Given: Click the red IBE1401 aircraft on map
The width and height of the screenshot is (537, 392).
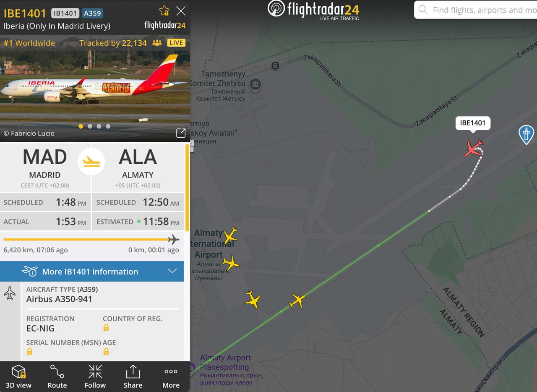Looking at the screenshot, I should [x=474, y=148].
